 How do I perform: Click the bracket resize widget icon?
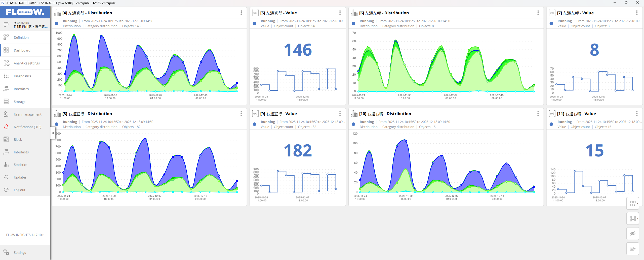coord(633,218)
